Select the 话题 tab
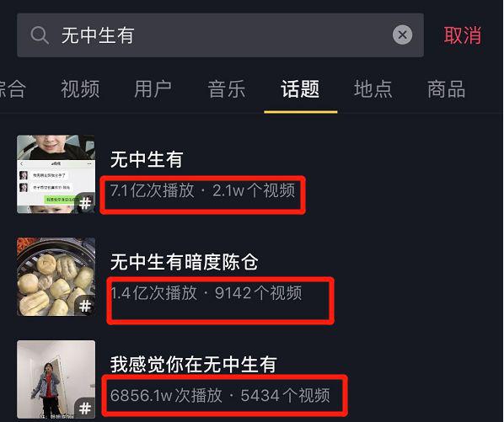The height and width of the screenshot is (422, 504). pos(300,89)
